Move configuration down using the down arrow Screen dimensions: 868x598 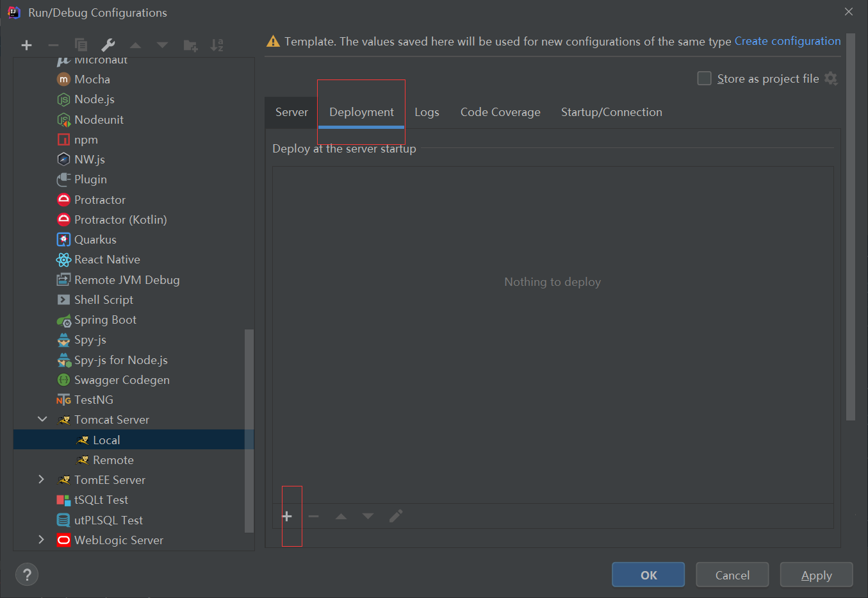pos(162,45)
